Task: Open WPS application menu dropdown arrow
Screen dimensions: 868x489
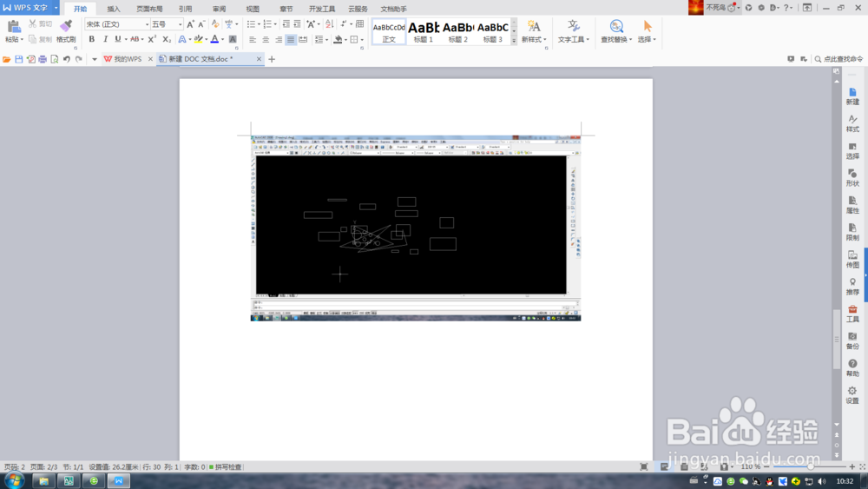Action: coord(56,8)
